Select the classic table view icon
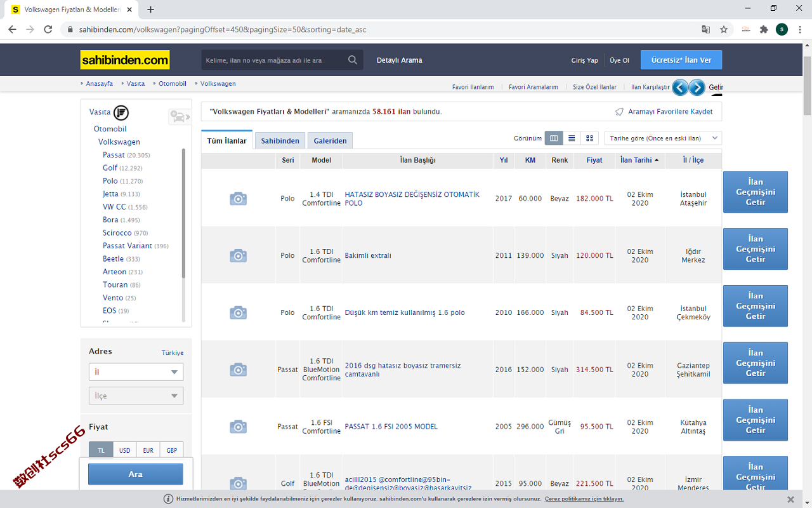The height and width of the screenshot is (508, 812). [x=554, y=138]
